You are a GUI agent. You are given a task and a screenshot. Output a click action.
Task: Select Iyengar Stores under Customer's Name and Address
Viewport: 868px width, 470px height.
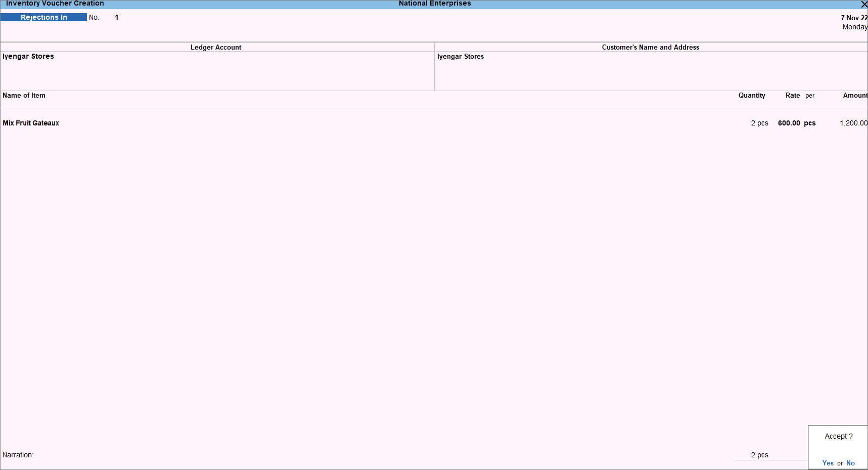[x=461, y=56]
